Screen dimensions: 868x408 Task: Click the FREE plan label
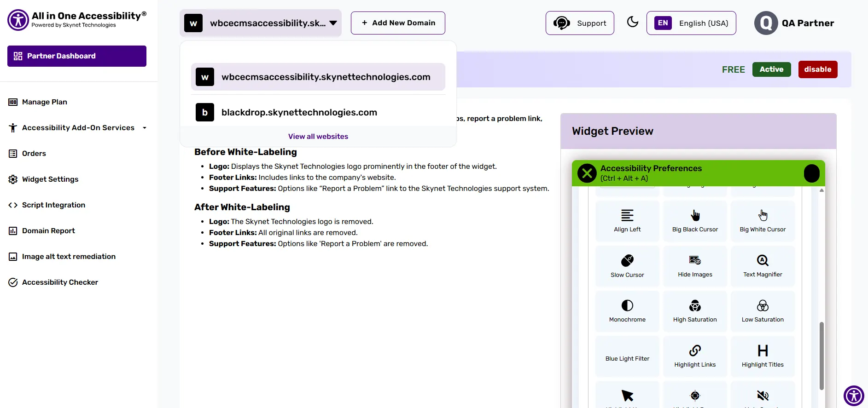734,69
